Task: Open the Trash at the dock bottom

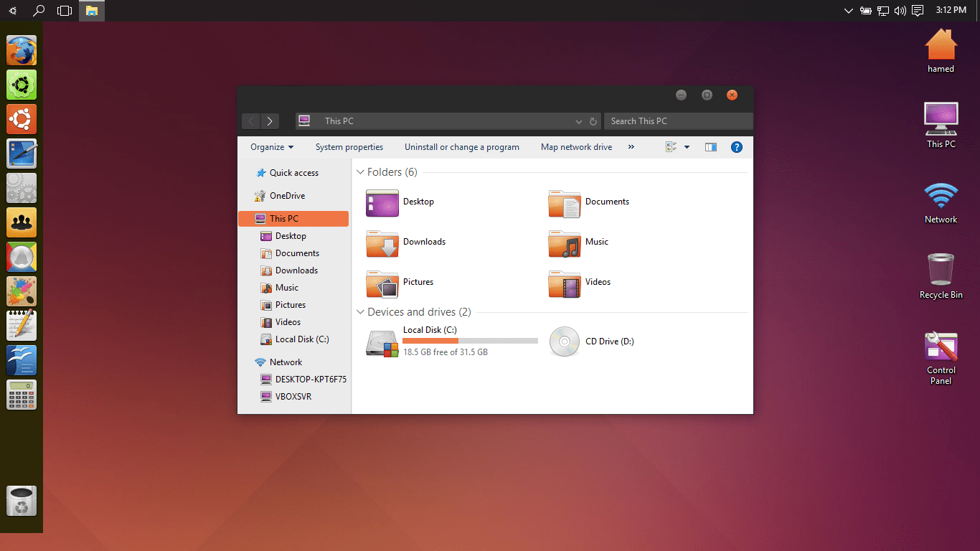Action: click(22, 501)
